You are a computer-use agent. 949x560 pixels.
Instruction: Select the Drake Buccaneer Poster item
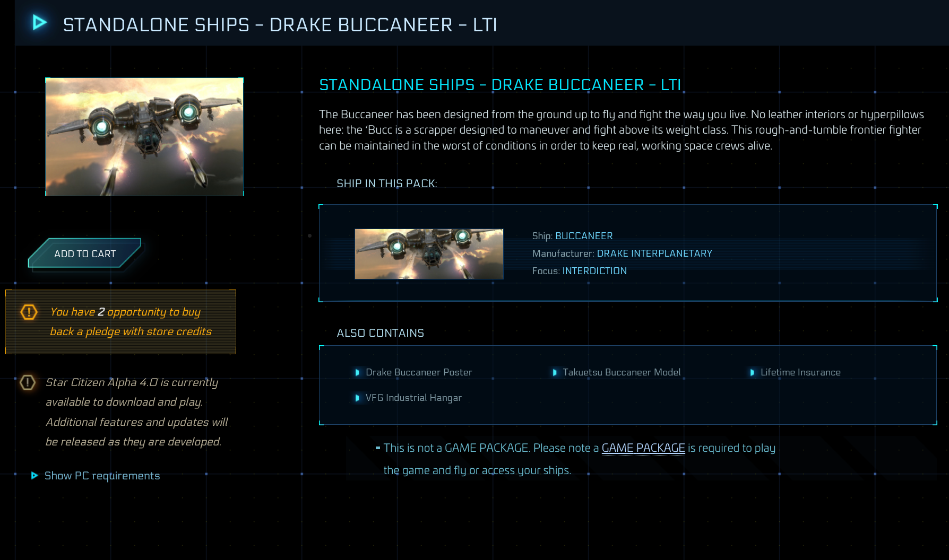tap(418, 372)
